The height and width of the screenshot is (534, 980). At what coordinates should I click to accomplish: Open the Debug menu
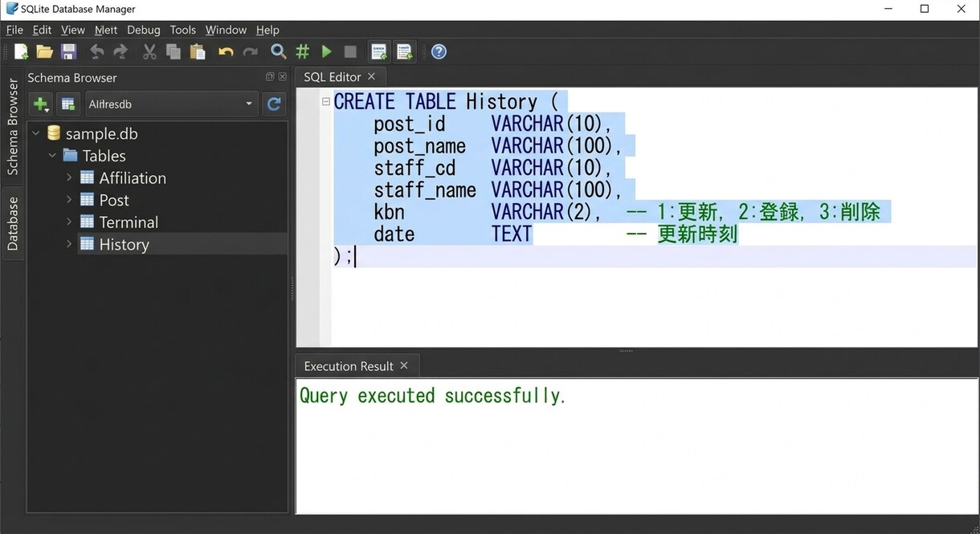point(144,30)
